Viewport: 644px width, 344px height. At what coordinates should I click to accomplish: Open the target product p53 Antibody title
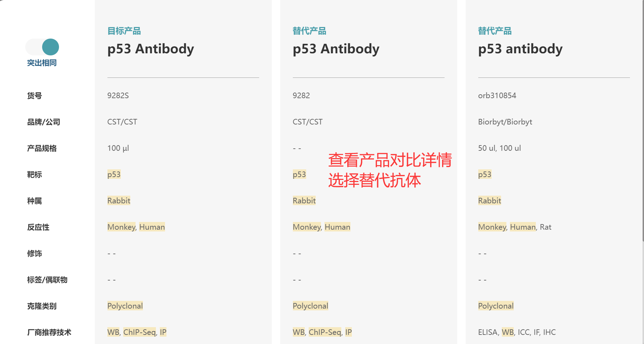tap(151, 49)
